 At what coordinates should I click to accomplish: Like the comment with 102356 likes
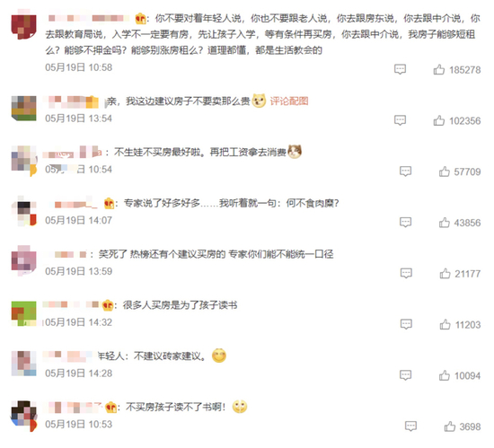tap(439, 120)
